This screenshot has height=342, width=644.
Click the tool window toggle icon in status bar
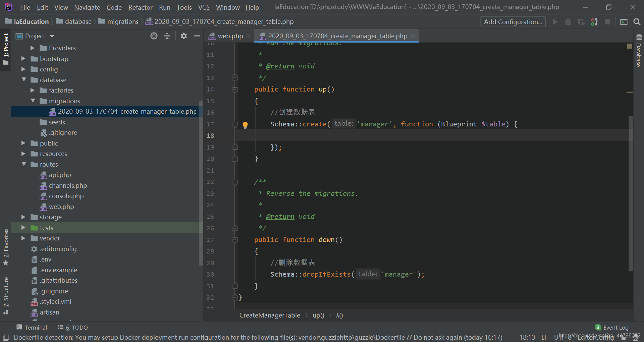pos(6,337)
